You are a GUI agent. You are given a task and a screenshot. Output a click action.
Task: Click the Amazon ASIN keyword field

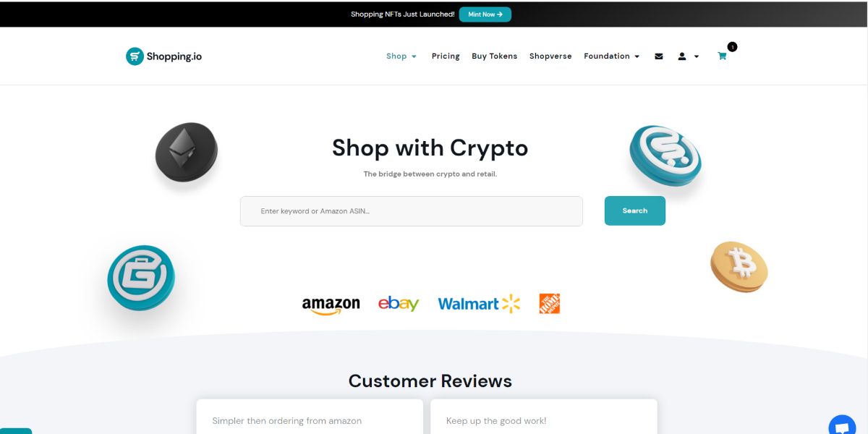411,210
